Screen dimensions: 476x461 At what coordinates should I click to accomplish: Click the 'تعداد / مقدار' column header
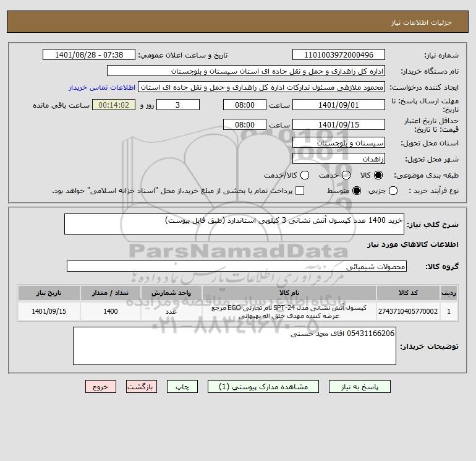point(111,293)
